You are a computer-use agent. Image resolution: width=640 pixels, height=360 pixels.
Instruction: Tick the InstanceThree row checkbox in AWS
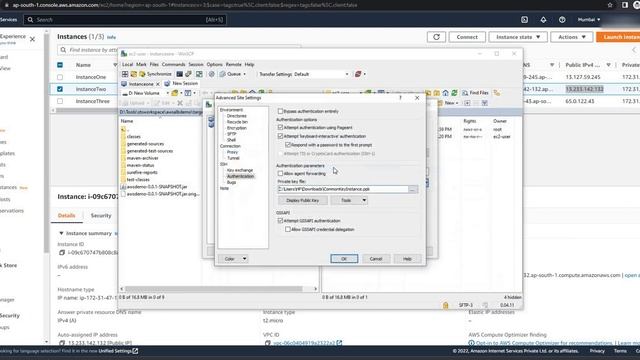(60, 101)
